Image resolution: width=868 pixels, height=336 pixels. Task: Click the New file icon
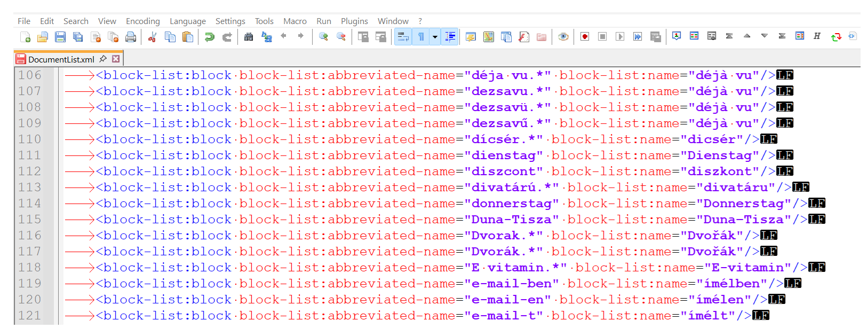(x=25, y=37)
